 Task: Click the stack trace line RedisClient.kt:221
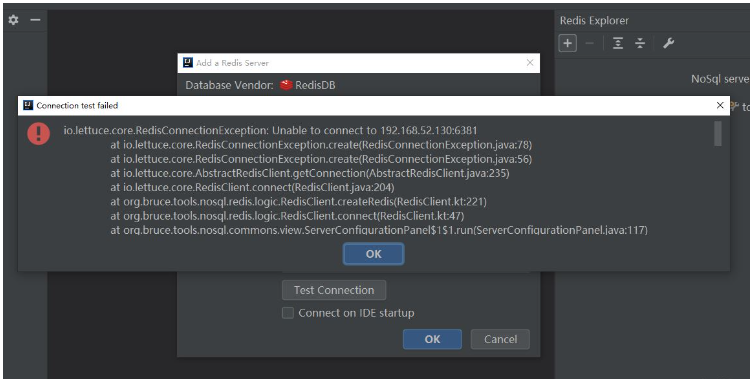[298, 202]
